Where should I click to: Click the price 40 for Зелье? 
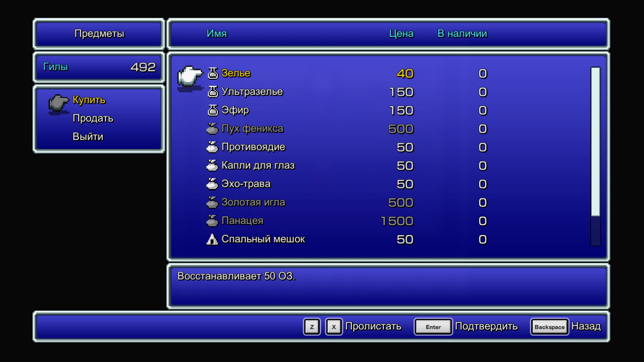point(405,74)
